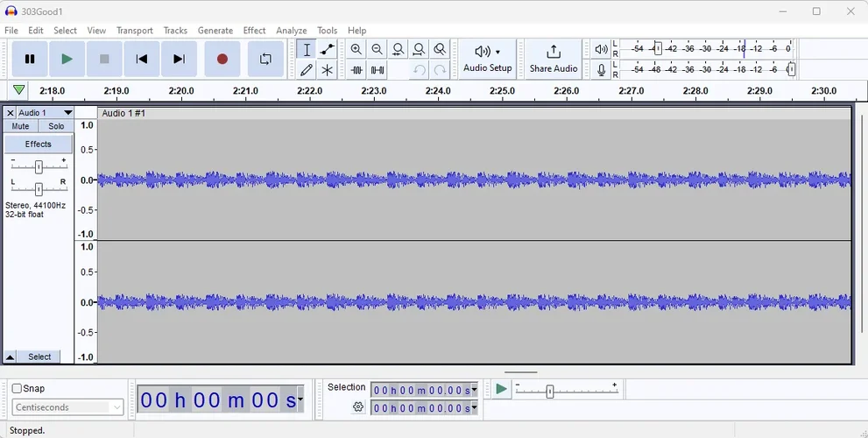Close the Audio 1 track
The height and width of the screenshot is (438, 868).
coord(10,113)
